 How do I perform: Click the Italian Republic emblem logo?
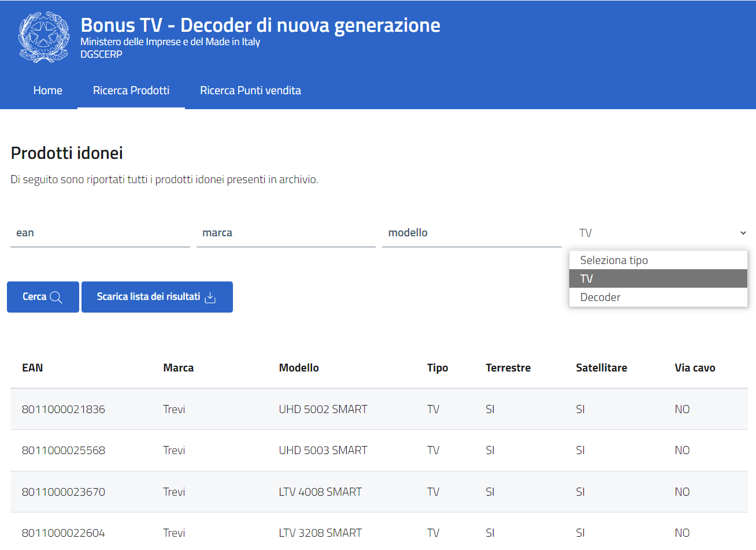pos(44,38)
